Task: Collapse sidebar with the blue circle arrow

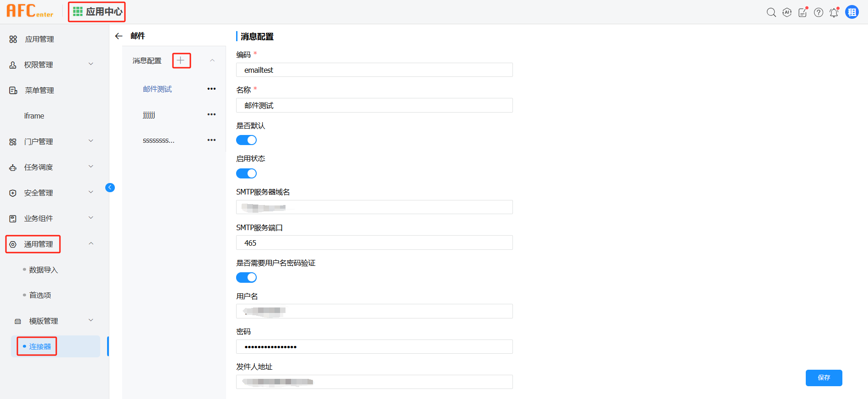Action: [x=110, y=187]
